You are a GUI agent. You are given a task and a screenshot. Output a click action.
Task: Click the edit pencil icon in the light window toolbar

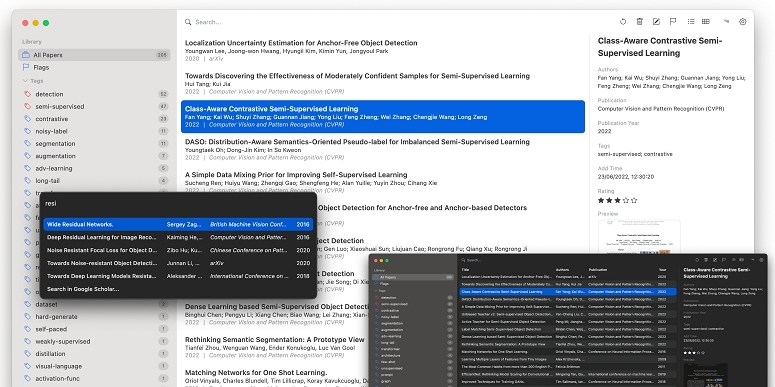pos(656,22)
